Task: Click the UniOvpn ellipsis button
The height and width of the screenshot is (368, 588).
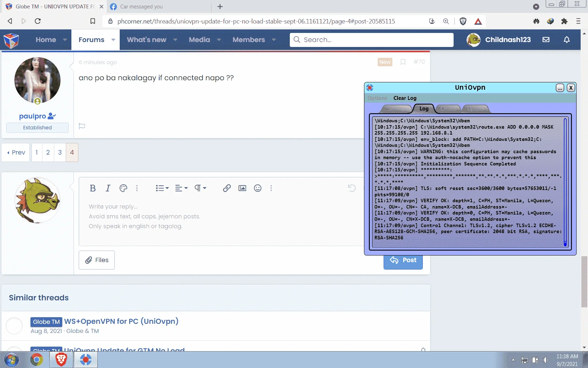Action: [560, 88]
